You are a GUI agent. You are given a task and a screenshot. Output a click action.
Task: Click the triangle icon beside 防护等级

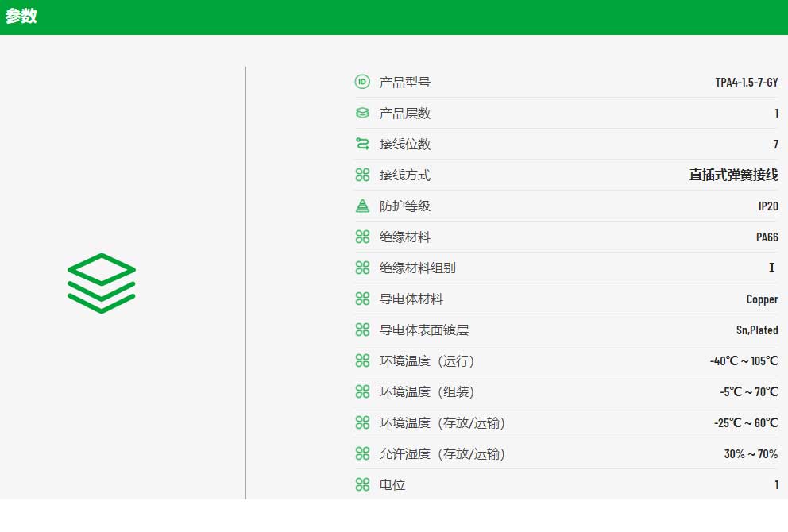point(362,206)
